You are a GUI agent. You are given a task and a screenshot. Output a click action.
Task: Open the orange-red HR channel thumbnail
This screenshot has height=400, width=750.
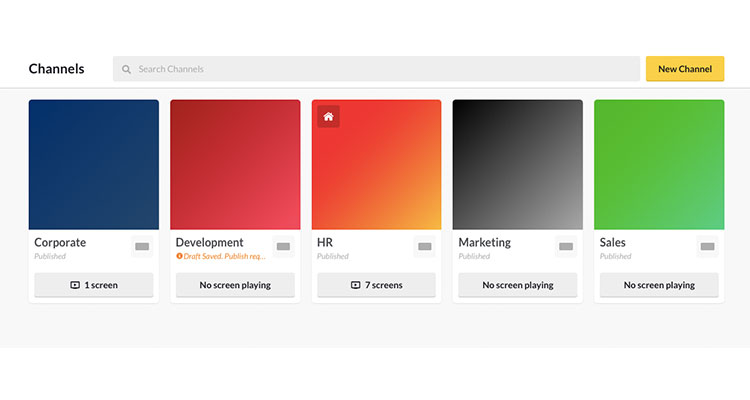[x=376, y=165]
